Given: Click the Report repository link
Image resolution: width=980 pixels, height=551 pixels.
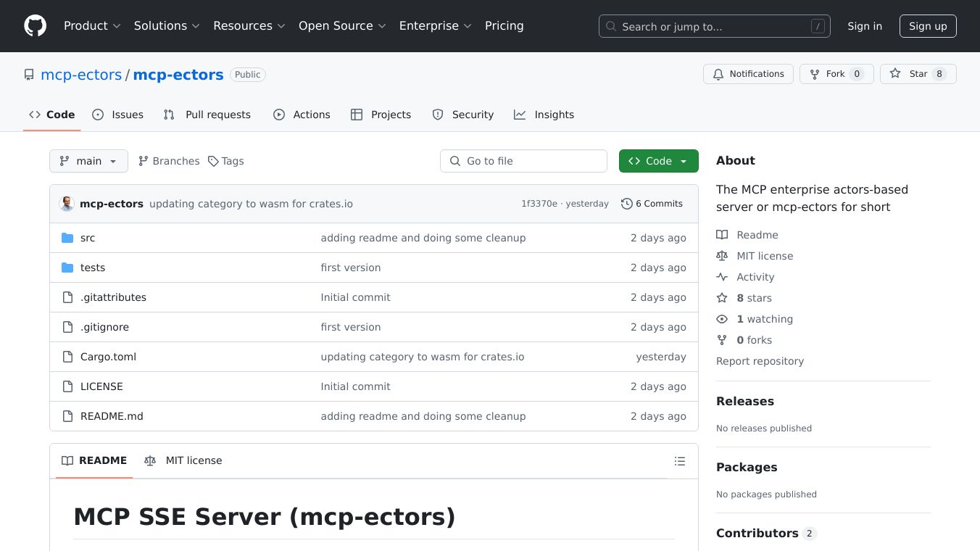Looking at the screenshot, I should point(760,361).
